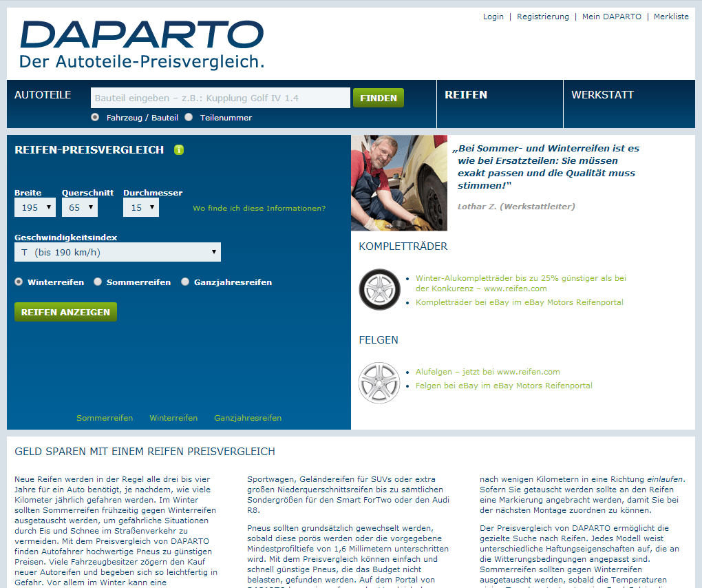Click the Login link
Screen dimensions: 702x588
pos(493,17)
